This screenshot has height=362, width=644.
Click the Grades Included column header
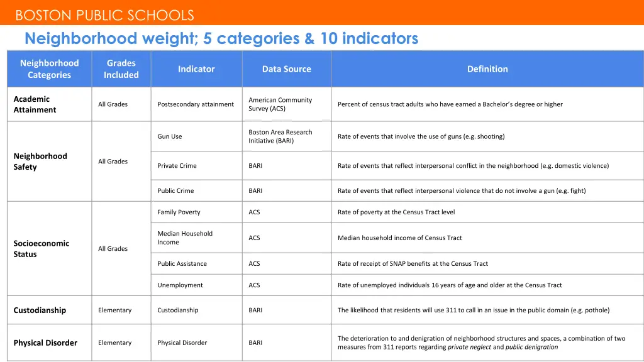coord(121,69)
